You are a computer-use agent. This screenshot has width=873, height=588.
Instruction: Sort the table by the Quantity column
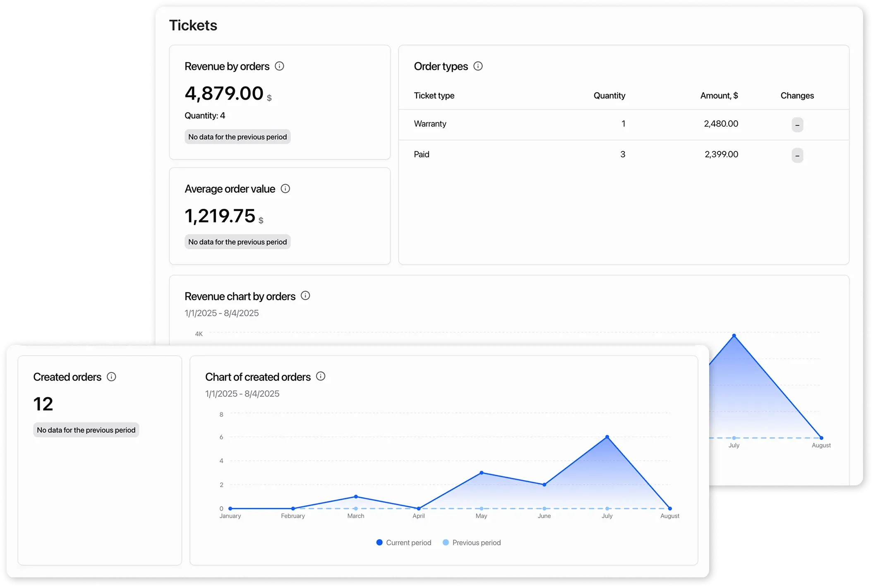click(609, 96)
